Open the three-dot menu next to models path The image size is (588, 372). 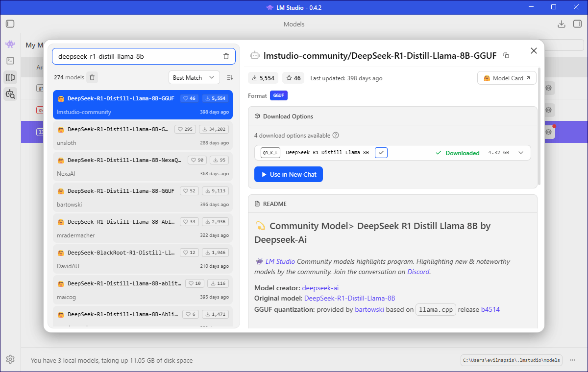(572, 360)
